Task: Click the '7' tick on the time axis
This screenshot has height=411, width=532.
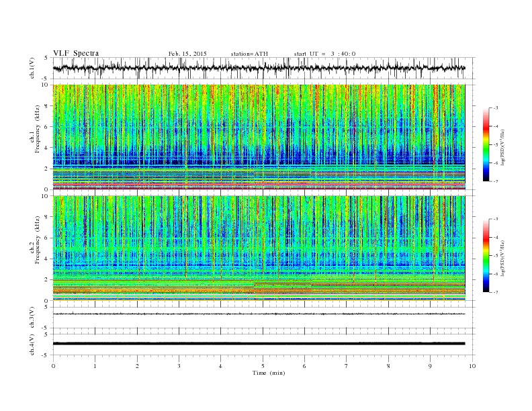Action: pyautogui.click(x=347, y=366)
